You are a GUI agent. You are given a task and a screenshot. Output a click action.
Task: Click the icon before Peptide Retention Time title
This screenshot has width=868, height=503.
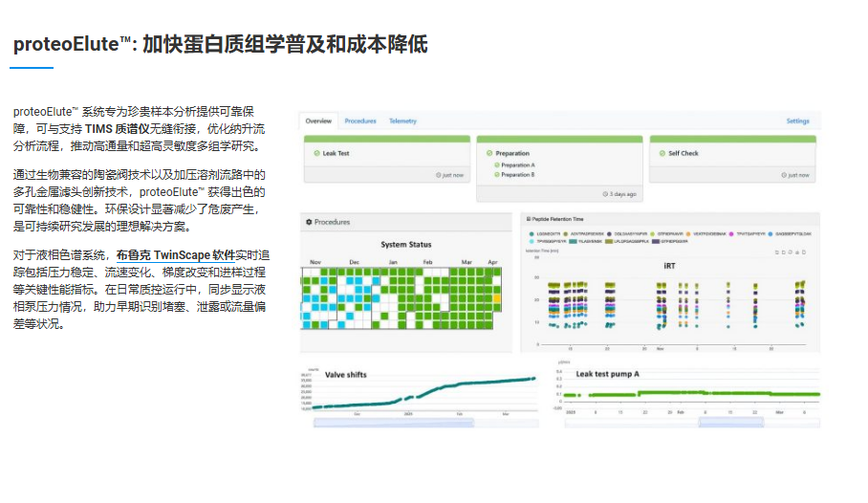(x=528, y=219)
